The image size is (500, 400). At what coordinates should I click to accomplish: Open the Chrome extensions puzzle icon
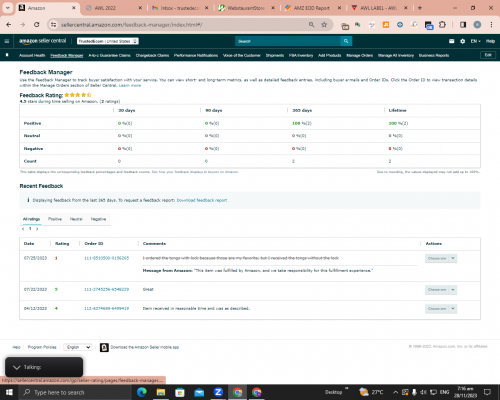pos(442,25)
